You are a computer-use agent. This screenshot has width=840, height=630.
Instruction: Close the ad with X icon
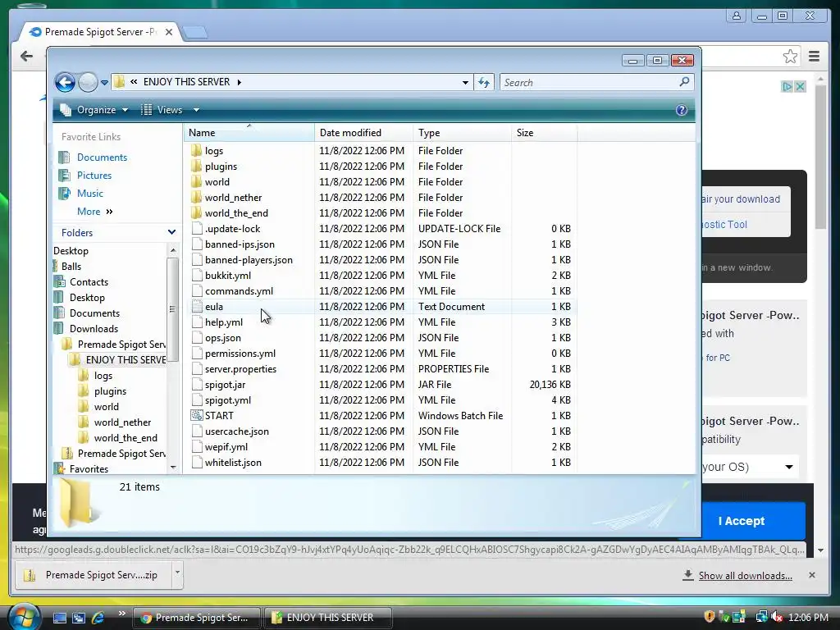click(x=800, y=86)
